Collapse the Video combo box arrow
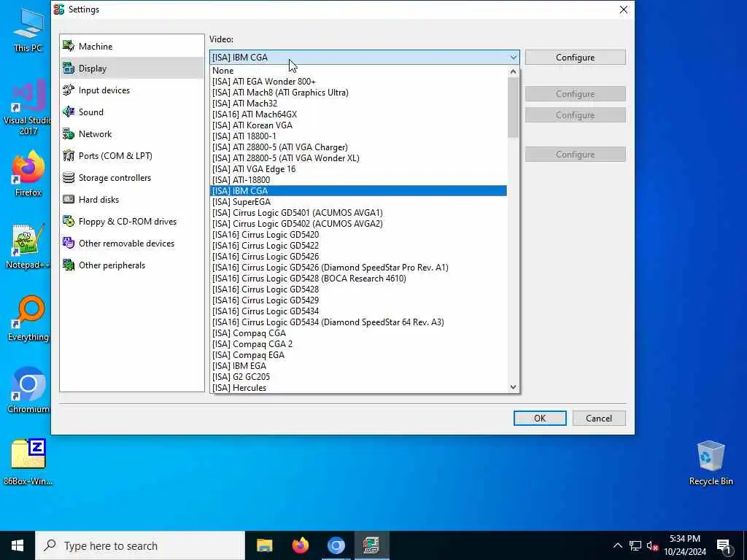 tap(513, 57)
